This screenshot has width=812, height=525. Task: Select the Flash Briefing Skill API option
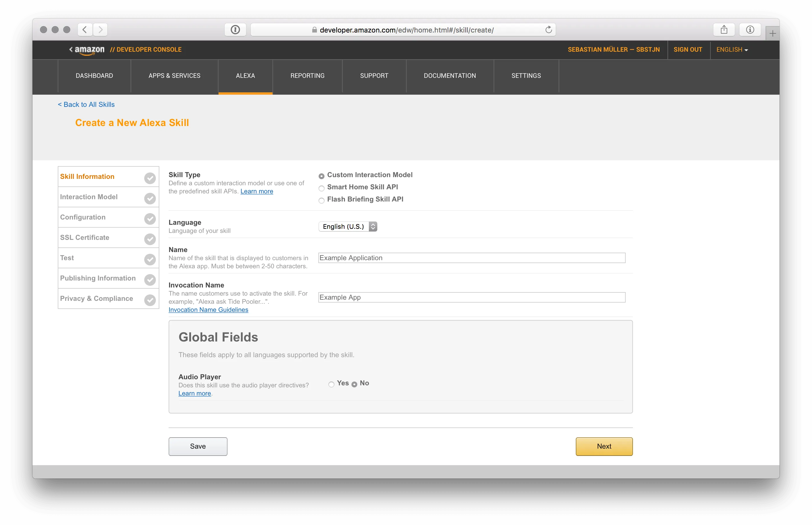pyautogui.click(x=321, y=200)
